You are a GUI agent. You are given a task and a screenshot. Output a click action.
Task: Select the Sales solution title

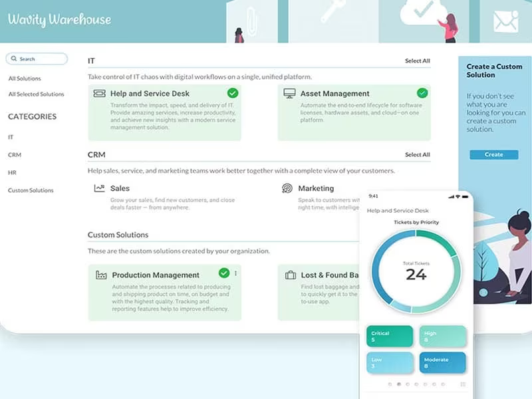tap(120, 188)
